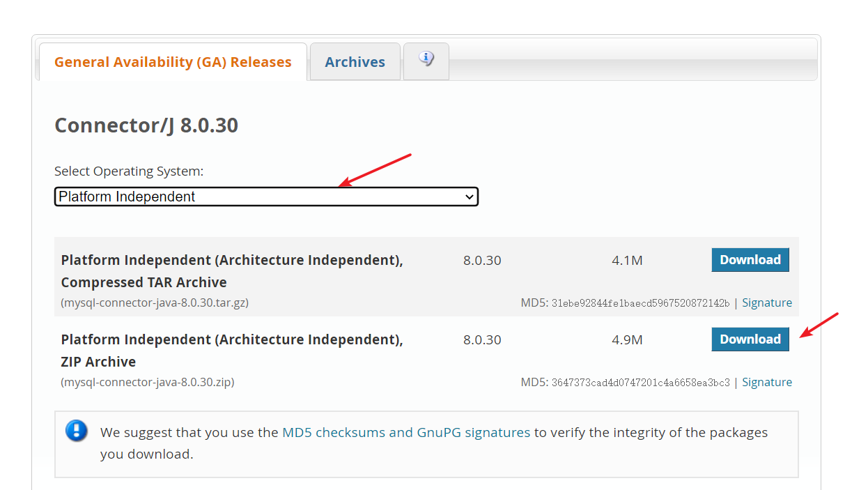868x490 pixels.
Task: Open the Select Operating System dropdown
Action: coord(266,197)
